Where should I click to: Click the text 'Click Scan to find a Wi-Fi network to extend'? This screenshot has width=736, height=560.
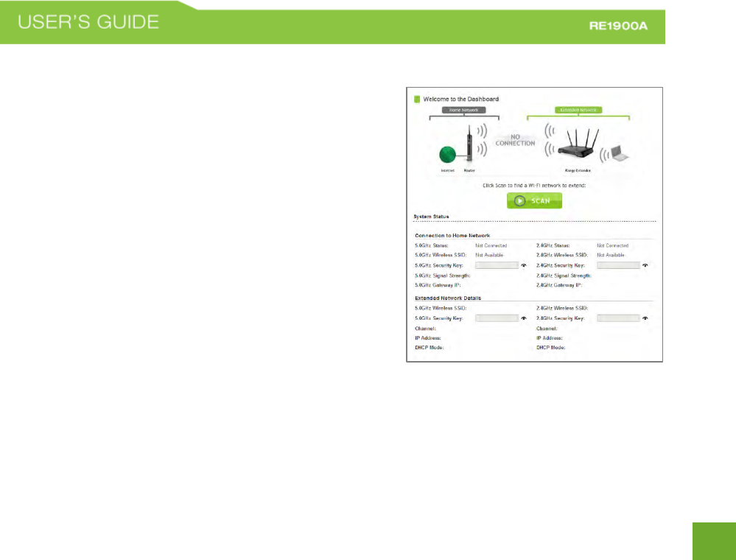(534, 186)
